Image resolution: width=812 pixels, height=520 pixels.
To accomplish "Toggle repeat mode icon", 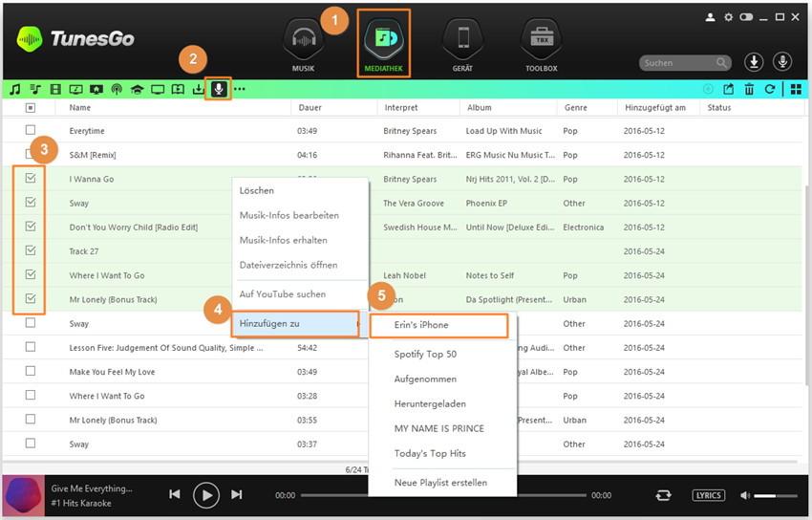I will click(x=663, y=496).
